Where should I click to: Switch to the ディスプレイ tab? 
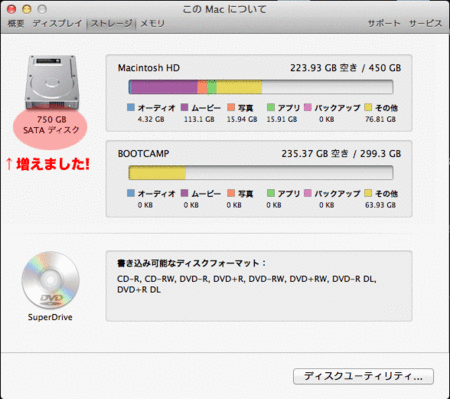coord(57,23)
